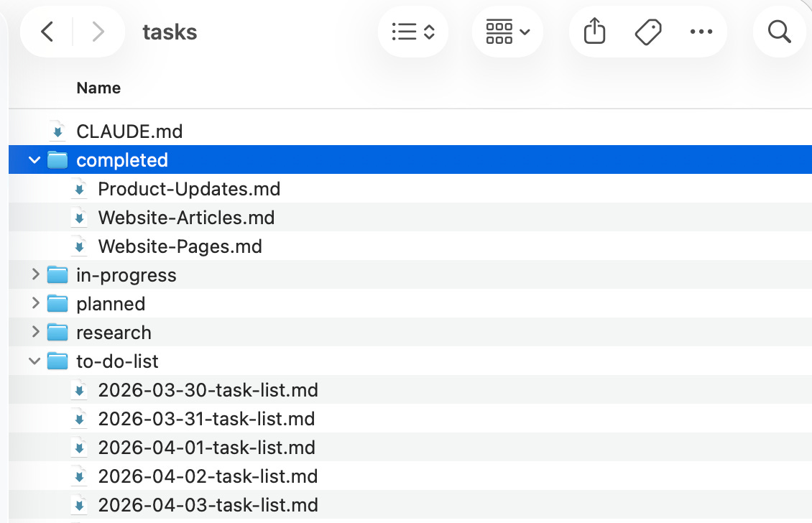Select 2026-04-03-task-list.md
Image resolution: width=812 pixels, height=523 pixels.
208,505
